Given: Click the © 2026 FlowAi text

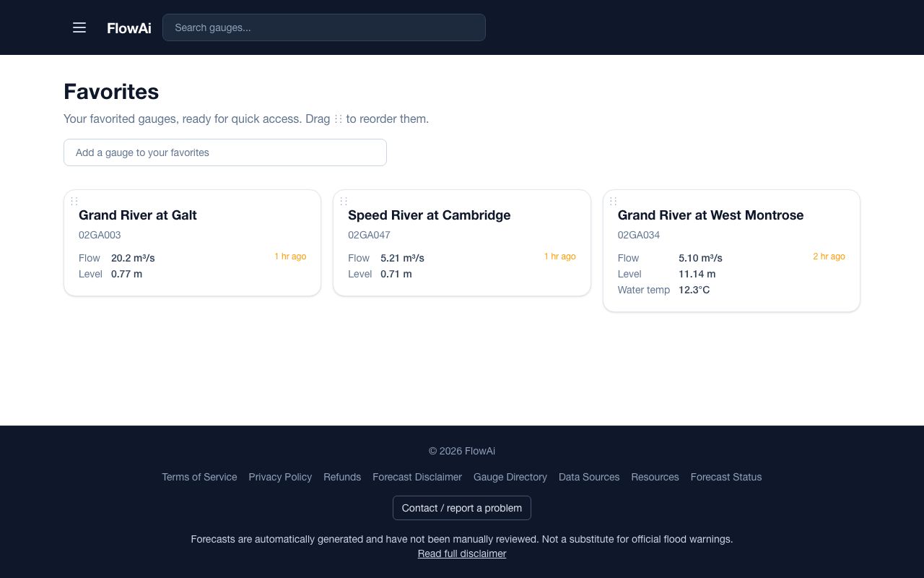Looking at the screenshot, I should click(462, 451).
